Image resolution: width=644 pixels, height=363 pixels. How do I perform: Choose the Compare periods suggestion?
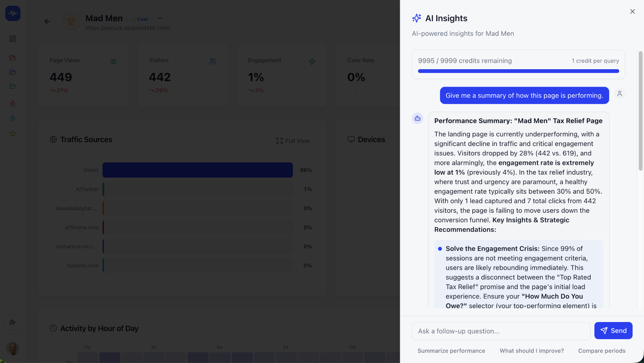tap(602, 351)
